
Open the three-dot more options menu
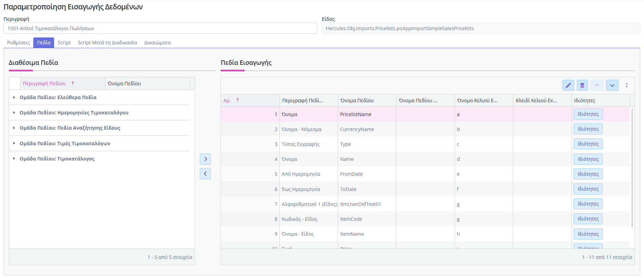[x=626, y=85]
